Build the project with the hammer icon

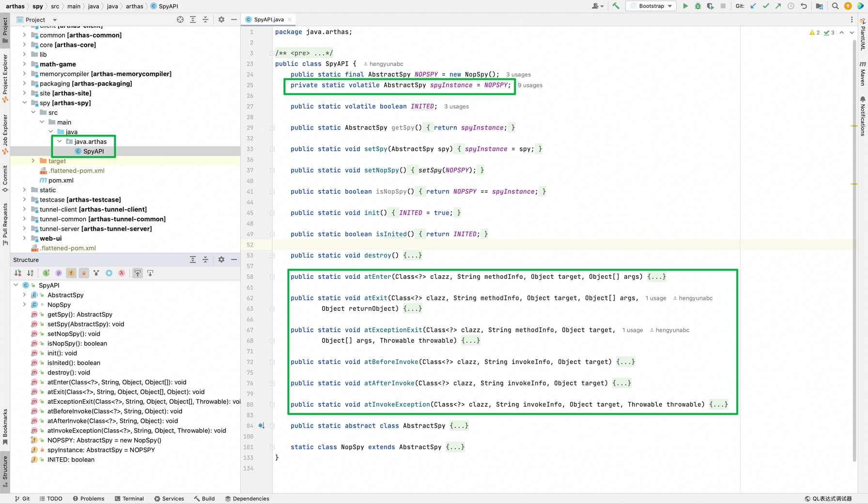click(x=616, y=6)
